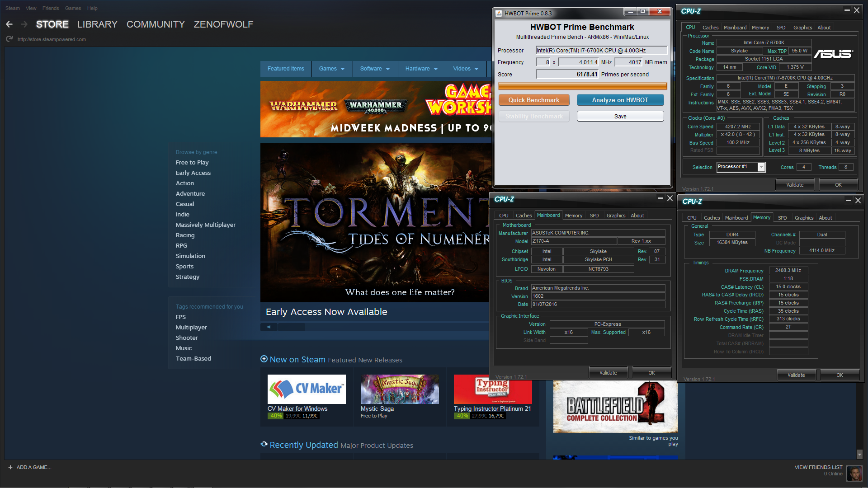Minimize the CPU-Z CPU window
The height and width of the screenshot is (488, 868).
click(x=847, y=10)
